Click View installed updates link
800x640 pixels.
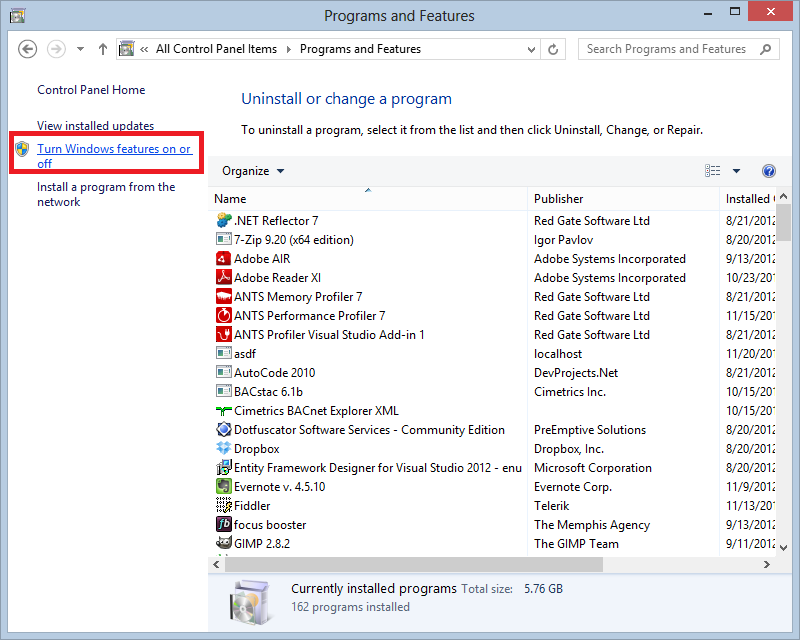tap(95, 126)
